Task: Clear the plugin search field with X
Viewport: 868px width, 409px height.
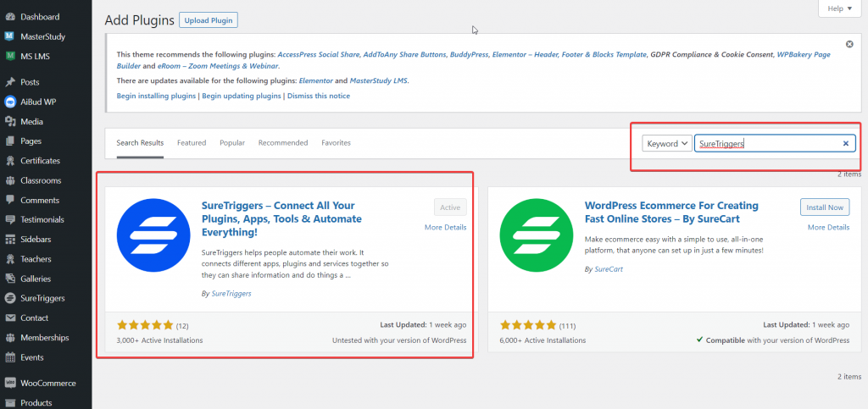Action: pos(845,143)
